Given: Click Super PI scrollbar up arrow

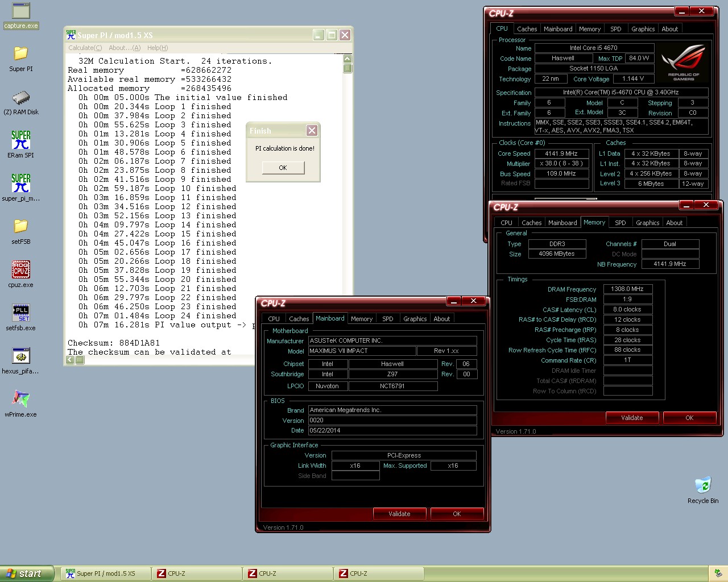Looking at the screenshot, I should tap(348, 59).
